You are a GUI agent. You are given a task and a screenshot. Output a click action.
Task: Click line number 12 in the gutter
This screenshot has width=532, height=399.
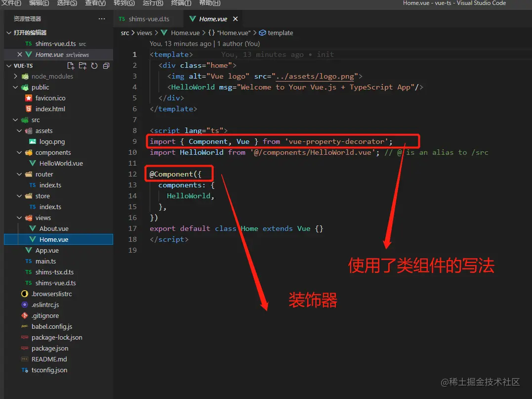[x=132, y=174]
